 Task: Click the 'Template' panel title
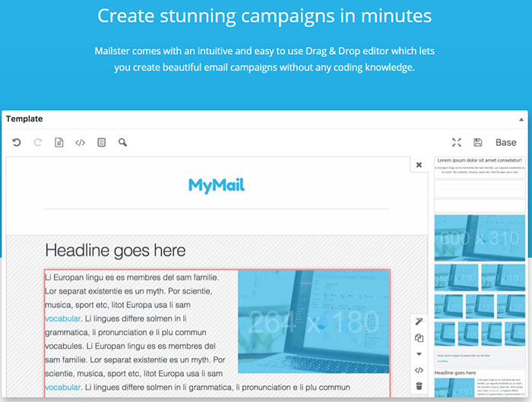24,119
